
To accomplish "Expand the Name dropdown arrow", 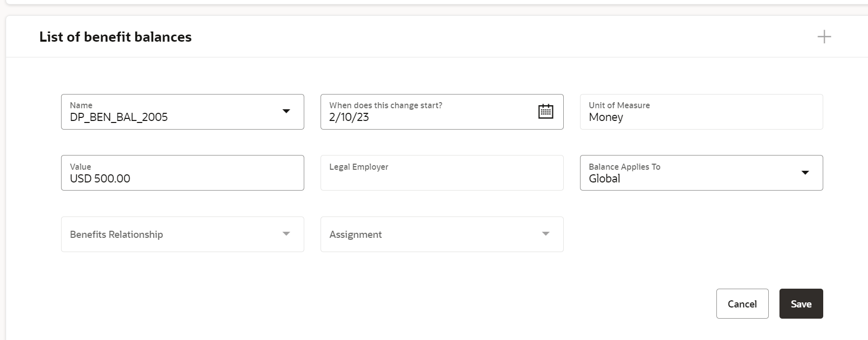I will pos(286,111).
